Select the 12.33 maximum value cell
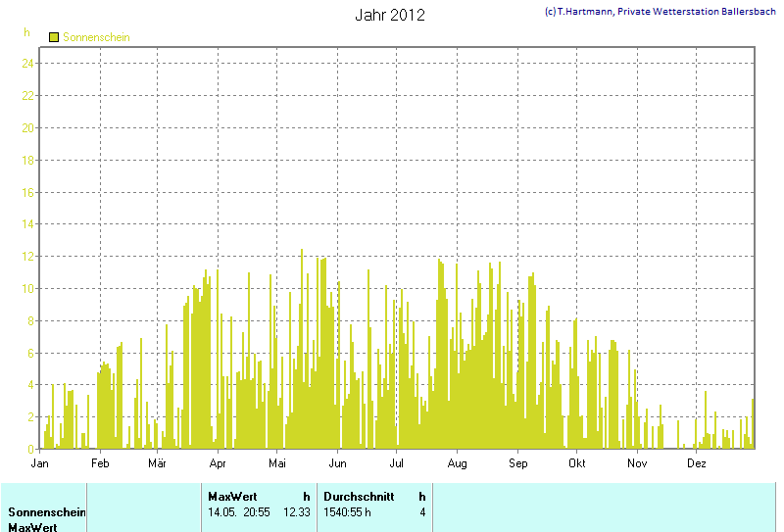The image size is (784, 532). [297, 512]
